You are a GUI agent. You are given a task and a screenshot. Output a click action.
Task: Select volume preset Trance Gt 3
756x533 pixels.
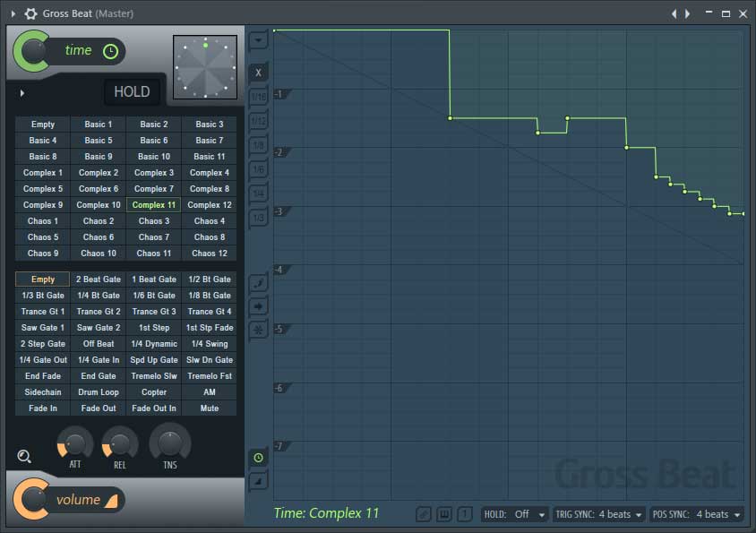point(154,312)
